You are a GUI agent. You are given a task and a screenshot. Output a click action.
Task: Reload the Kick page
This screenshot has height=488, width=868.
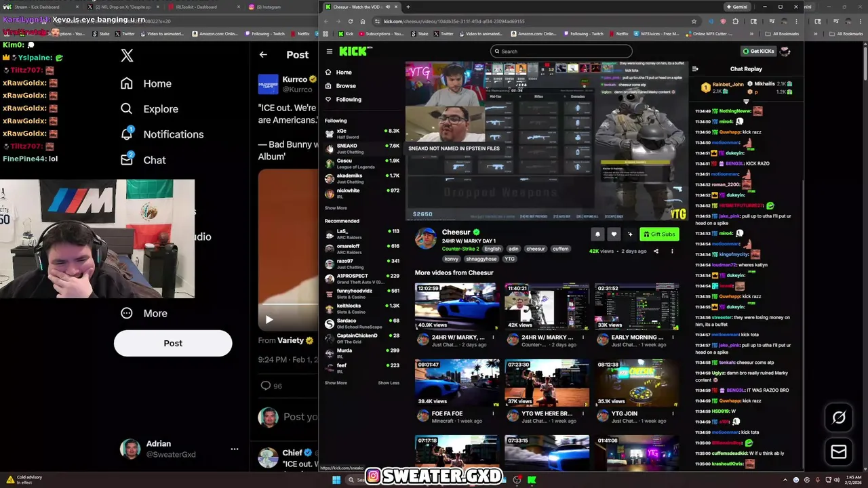click(x=351, y=21)
